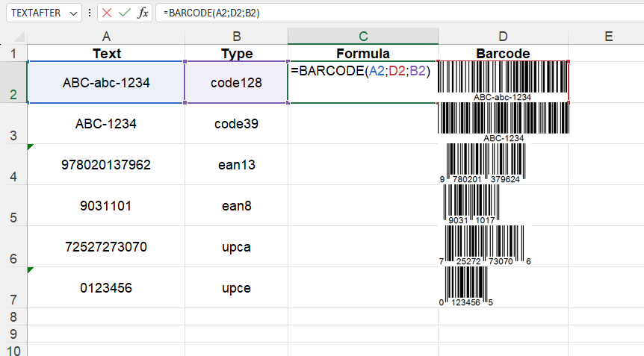Click the ean13 barcode image 9 780201 379624
Screen dimensions: 644x356
(483, 163)
